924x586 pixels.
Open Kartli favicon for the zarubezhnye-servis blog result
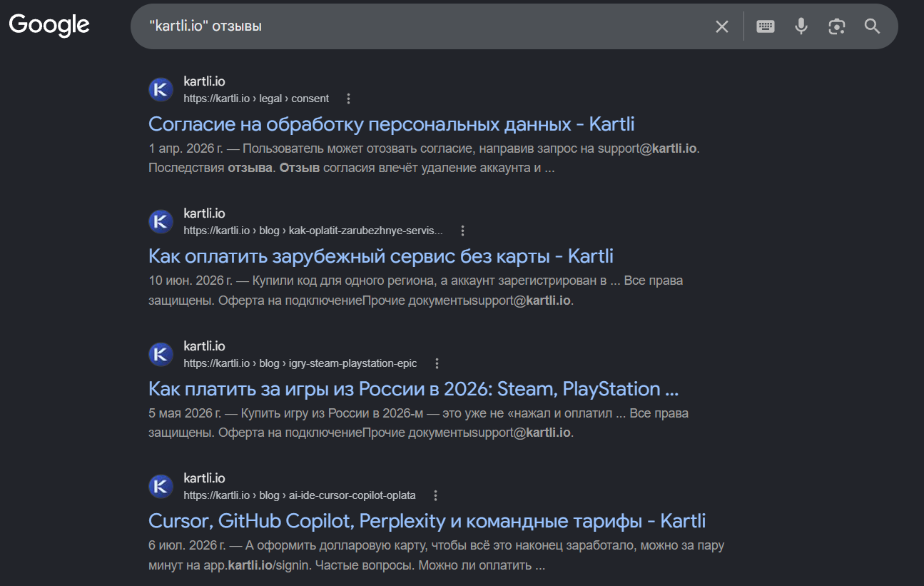(161, 222)
